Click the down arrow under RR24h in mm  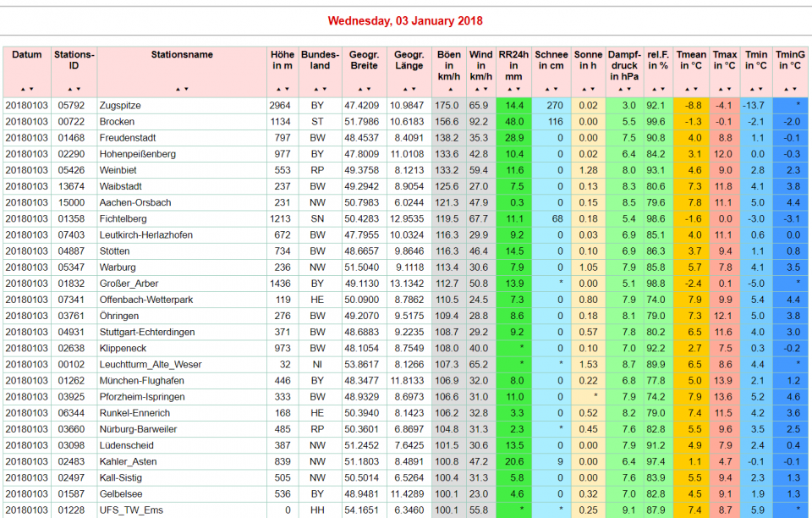coord(518,89)
